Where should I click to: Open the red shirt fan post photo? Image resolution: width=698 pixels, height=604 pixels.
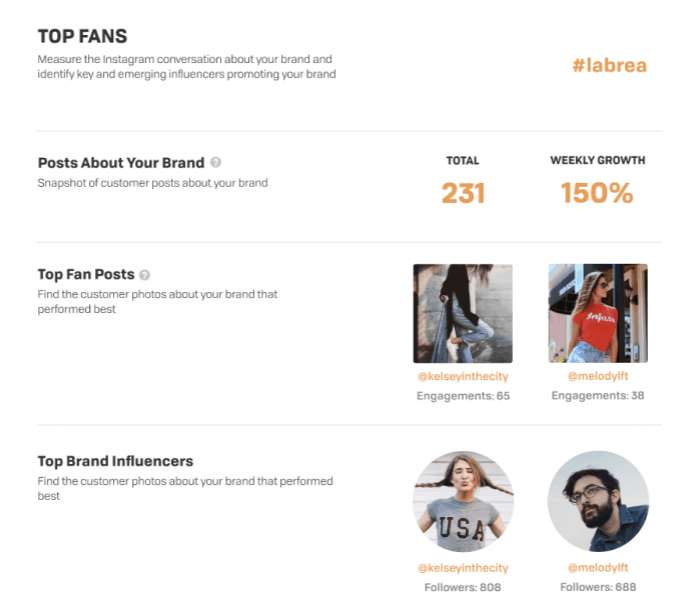click(598, 313)
